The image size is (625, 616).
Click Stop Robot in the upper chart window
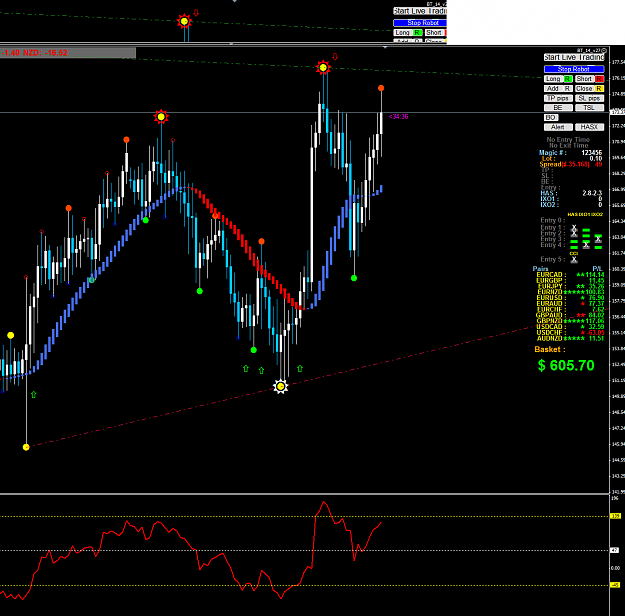coord(420,23)
